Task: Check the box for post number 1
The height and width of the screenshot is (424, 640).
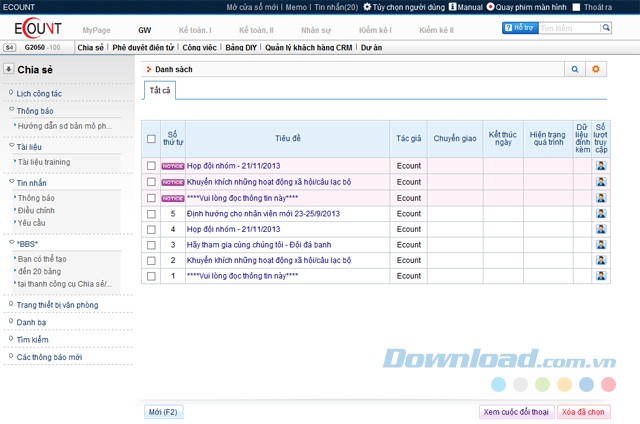Action: tap(151, 275)
